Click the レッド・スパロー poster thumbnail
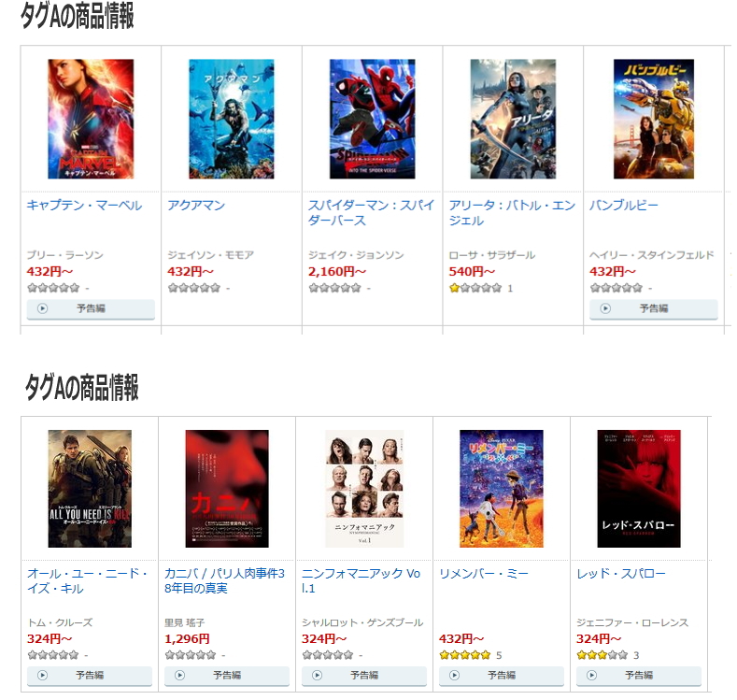 [x=639, y=489]
